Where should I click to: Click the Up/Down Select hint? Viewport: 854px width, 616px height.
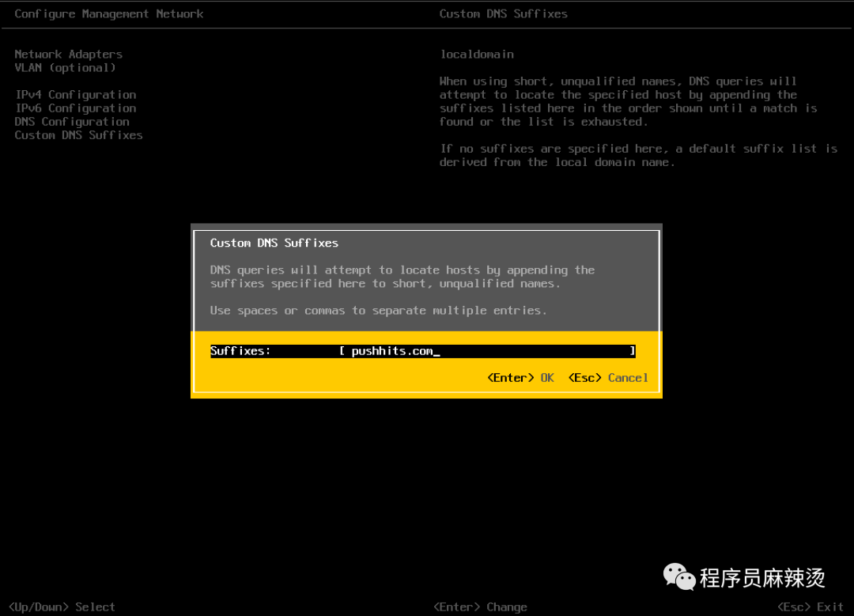click(62, 607)
